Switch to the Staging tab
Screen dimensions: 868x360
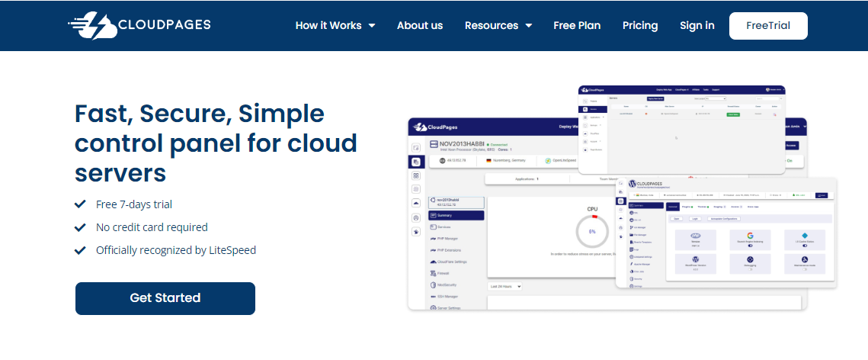tap(719, 207)
